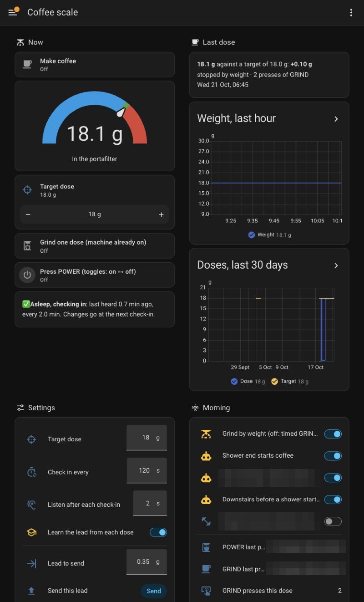Click the Lead to send arrow icon
Screen dimensions: 364x602
[x=31, y=563]
